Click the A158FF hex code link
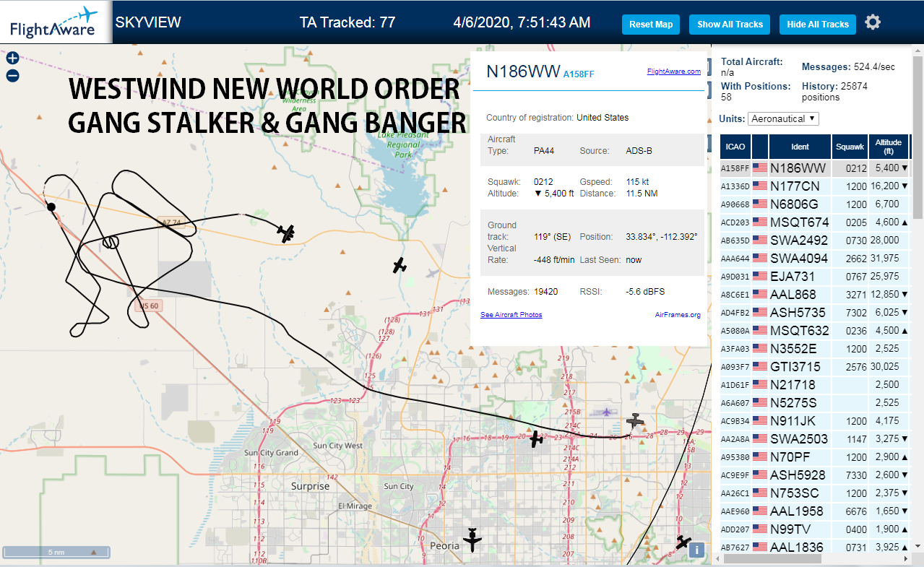This screenshot has width=924, height=567. coord(579,74)
